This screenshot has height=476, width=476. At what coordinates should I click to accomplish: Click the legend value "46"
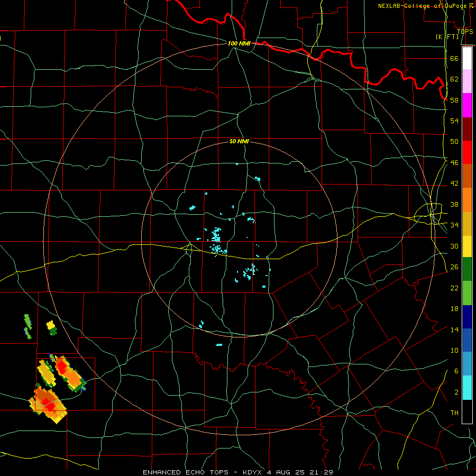click(x=454, y=162)
